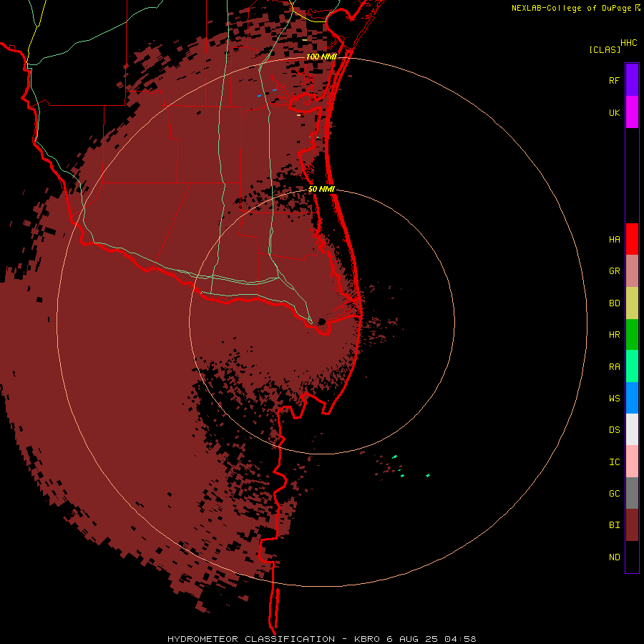Click the 'HYDROMETEOR CLASSIFICATION' title text
The image size is (644, 644).
251,639
